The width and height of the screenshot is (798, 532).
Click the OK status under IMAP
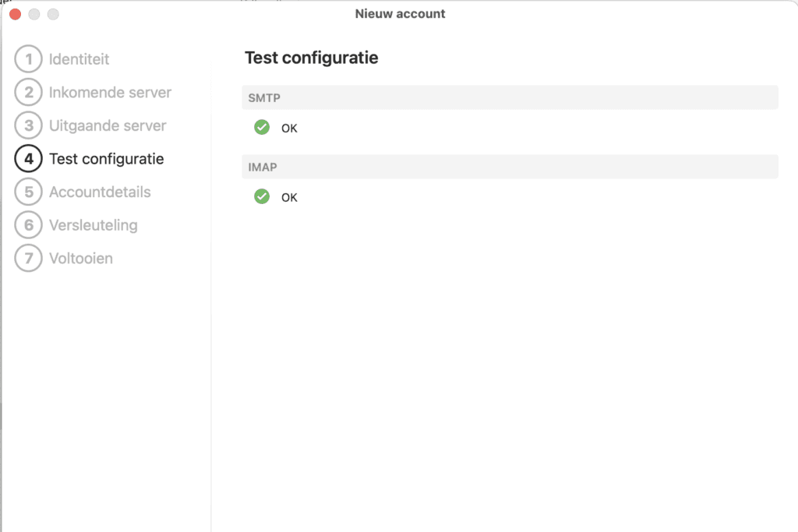click(289, 198)
